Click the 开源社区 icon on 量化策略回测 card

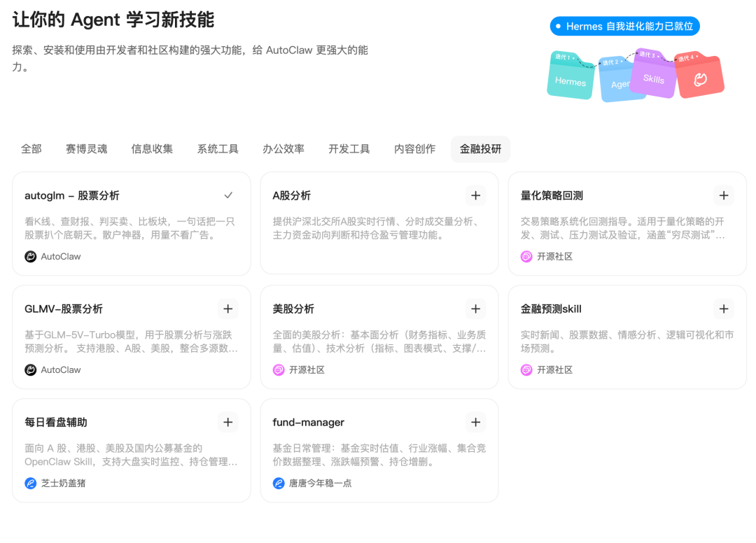coord(526,256)
